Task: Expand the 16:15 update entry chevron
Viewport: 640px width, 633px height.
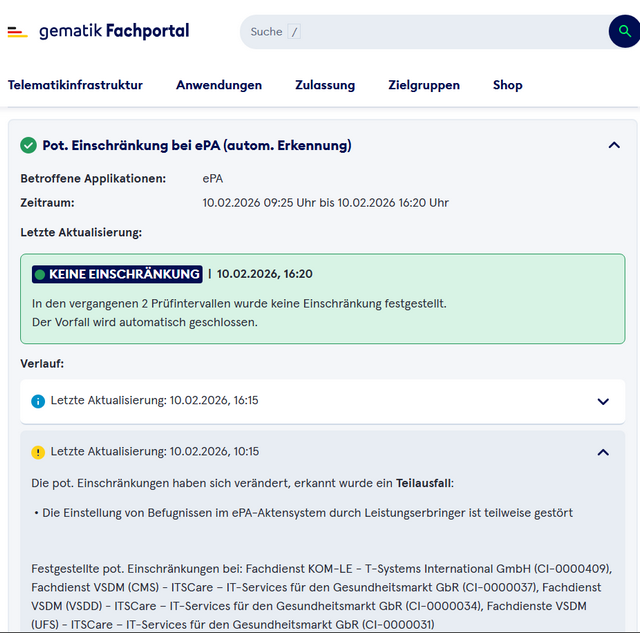Action: click(603, 401)
